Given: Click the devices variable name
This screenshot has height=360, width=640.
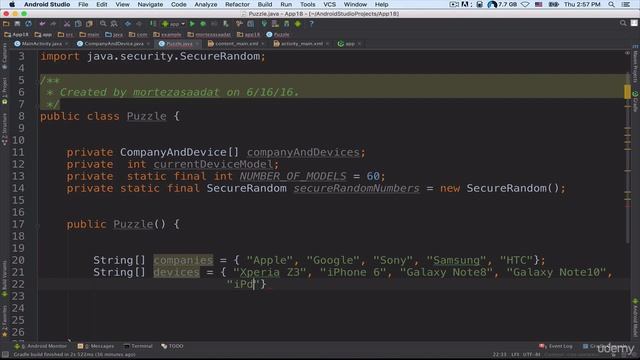Looking at the screenshot, I should pos(177,272).
